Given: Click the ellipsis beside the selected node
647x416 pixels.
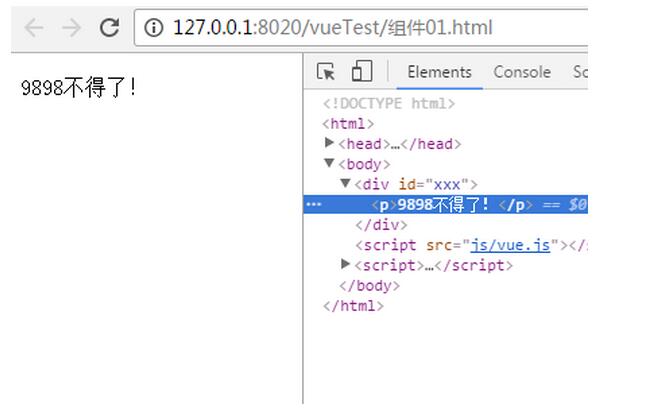Looking at the screenshot, I should (314, 204).
